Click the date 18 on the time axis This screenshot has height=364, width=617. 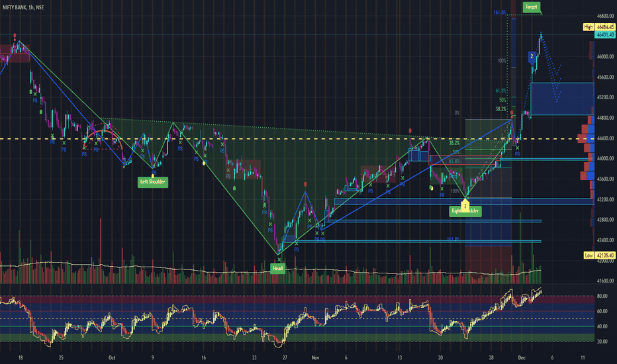point(21,357)
